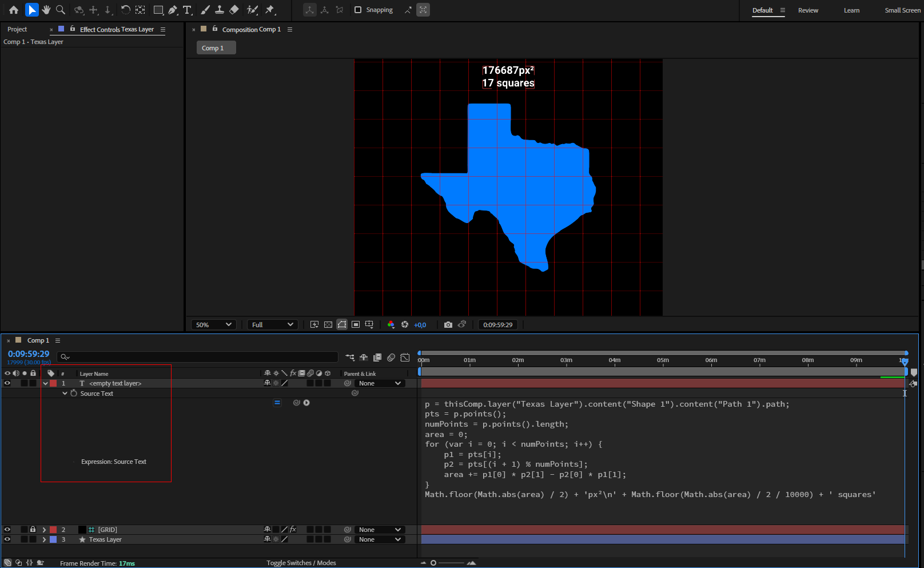
Task: Open the 50% magnification dropdown
Action: pyautogui.click(x=213, y=324)
